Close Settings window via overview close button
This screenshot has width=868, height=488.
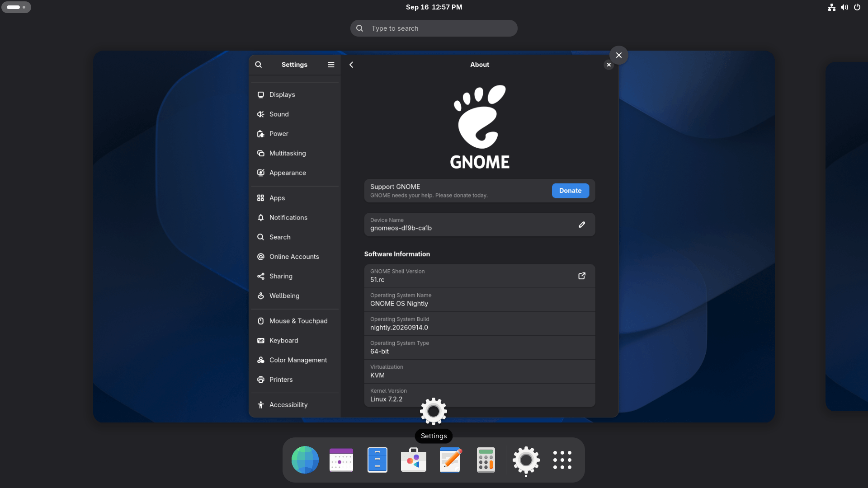[x=619, y=55]
